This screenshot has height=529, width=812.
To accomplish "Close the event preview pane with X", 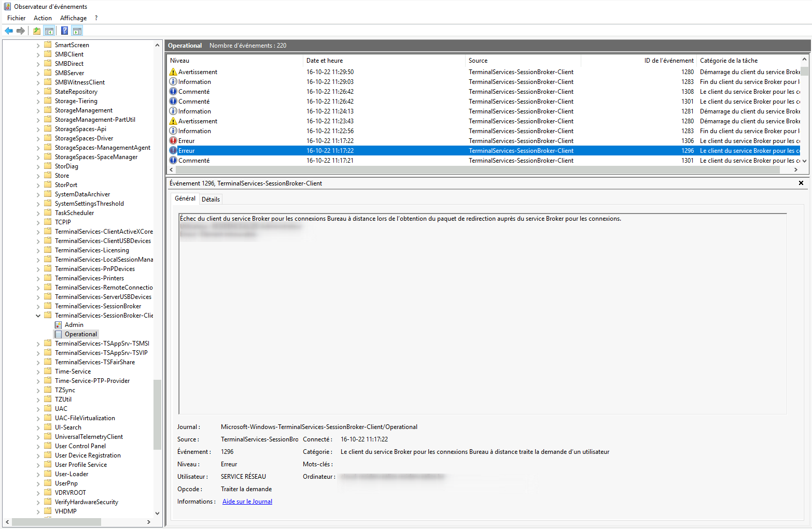I will click(801, 183).
